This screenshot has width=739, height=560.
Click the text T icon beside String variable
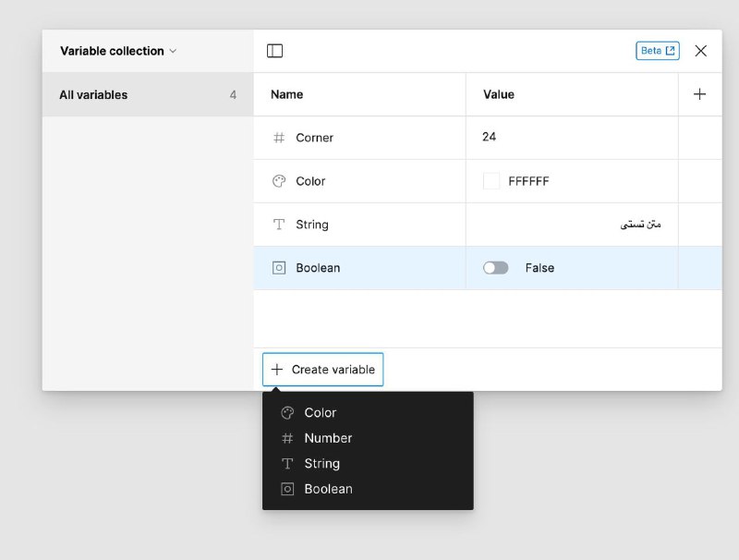point(279,225)
